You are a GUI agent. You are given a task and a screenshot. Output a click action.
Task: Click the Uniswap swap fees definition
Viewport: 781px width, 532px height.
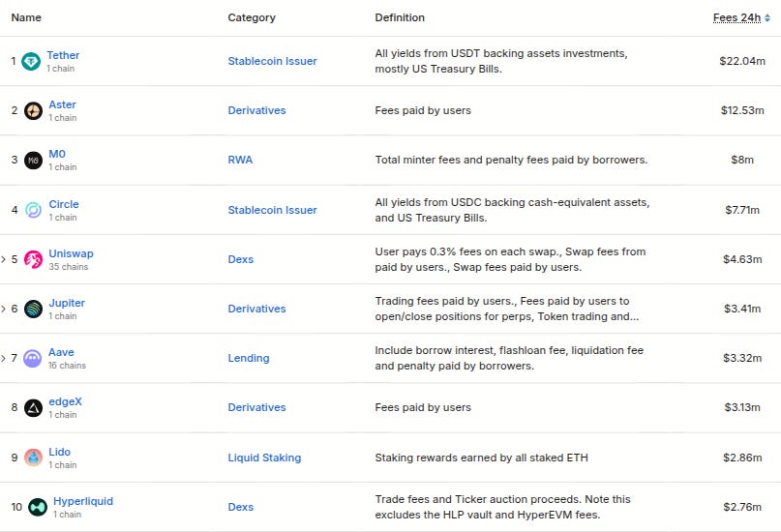[x=510, y=259]
